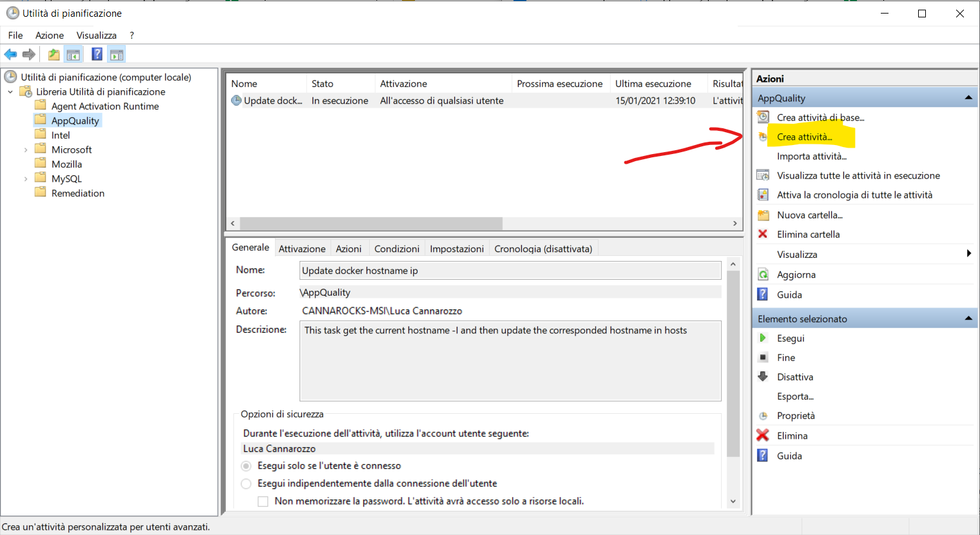Click the Aggiorna refresh icon
The width and height of the screenshot is (980, 535).
click(763, 275)
